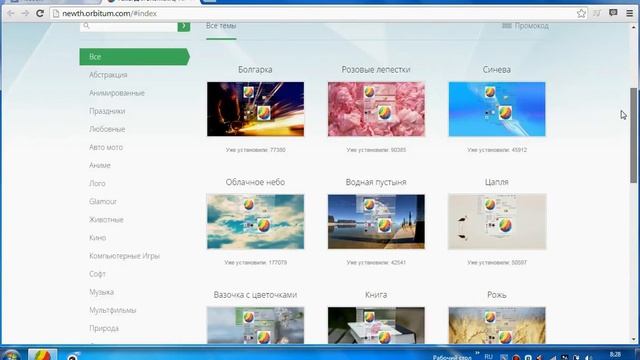This screenshot has height=360, width=640.
Task: Select the Glamour category
Action: (x=103, y=202)
